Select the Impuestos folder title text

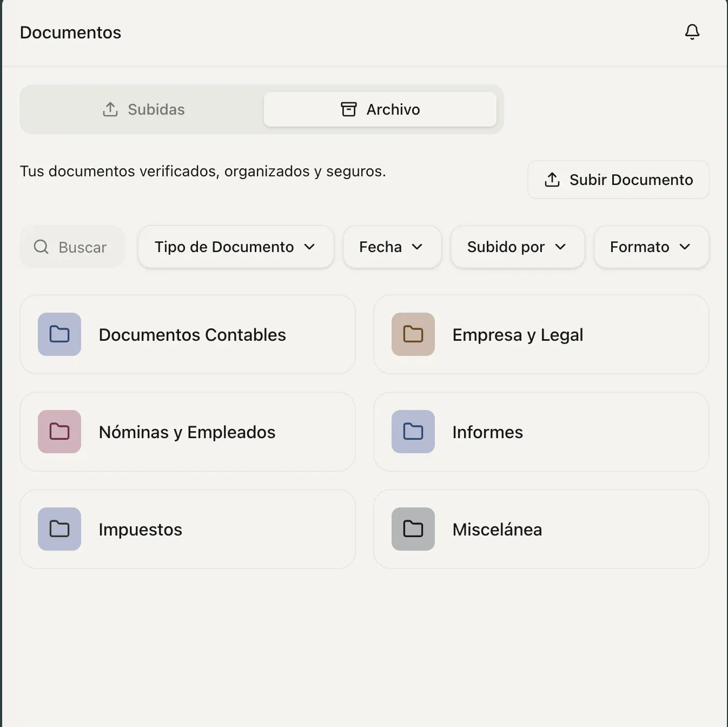pyautogui.click(x=140, y=530)
